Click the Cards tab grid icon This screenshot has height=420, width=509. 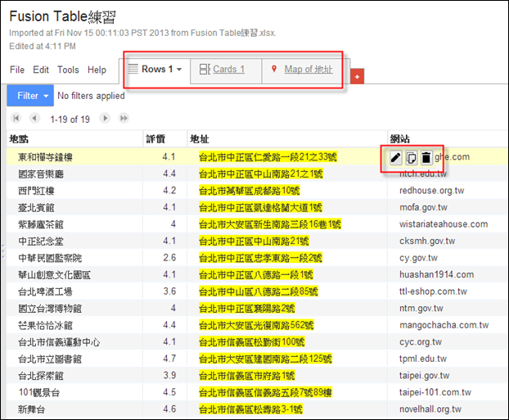click(x=205, y=70)
